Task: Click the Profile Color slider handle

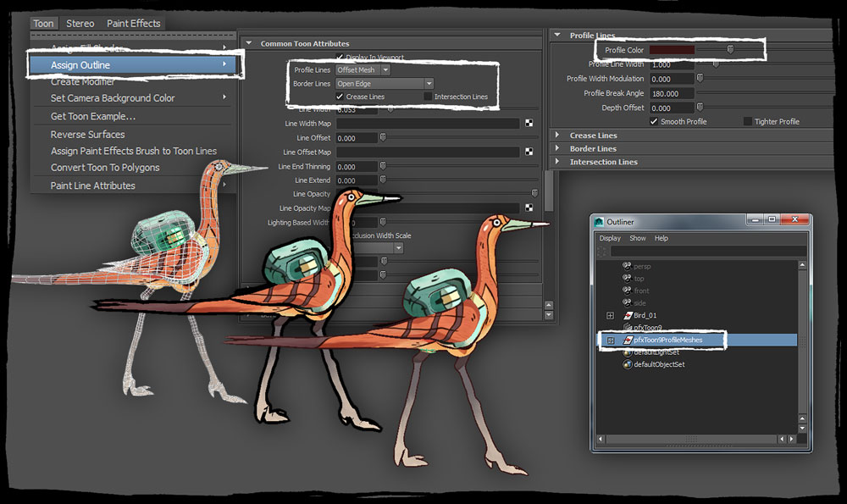Action: [730, 50]
